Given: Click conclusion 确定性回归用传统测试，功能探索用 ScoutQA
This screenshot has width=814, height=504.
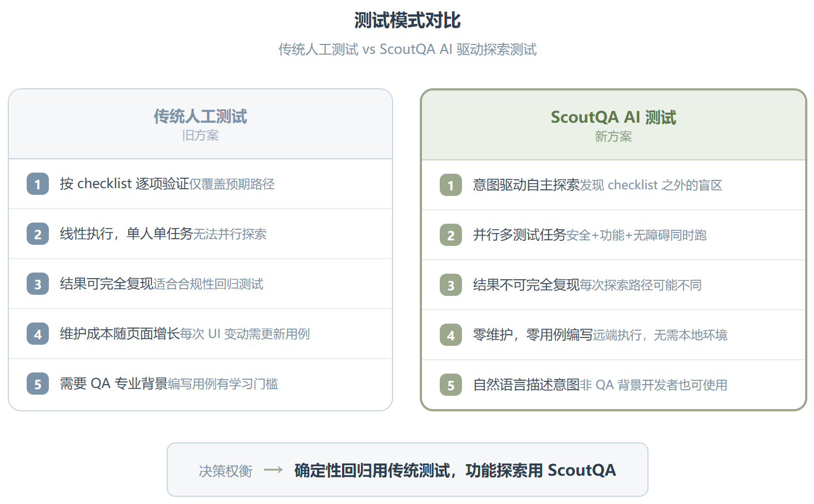Looking at the screenshot, I should click(x=455, y=470).
